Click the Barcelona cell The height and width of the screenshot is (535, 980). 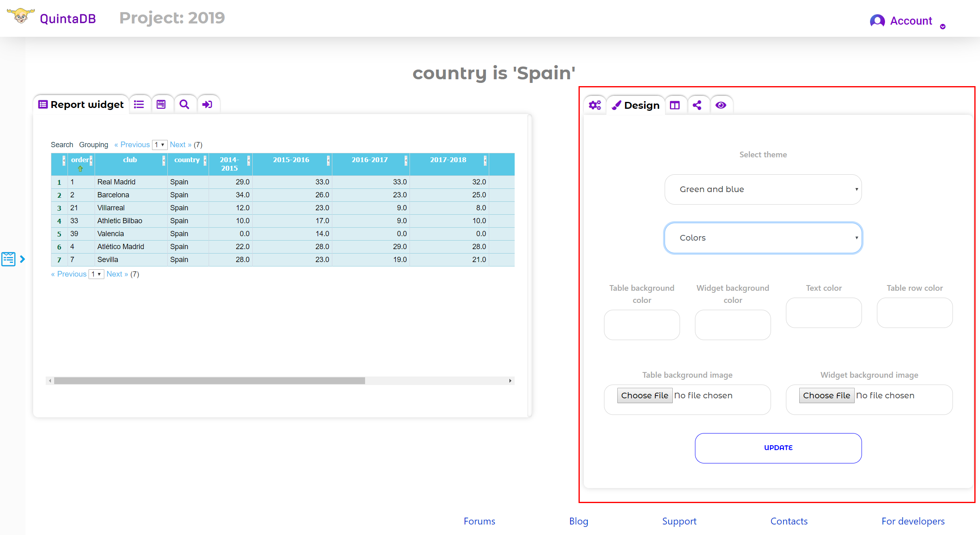131,195
